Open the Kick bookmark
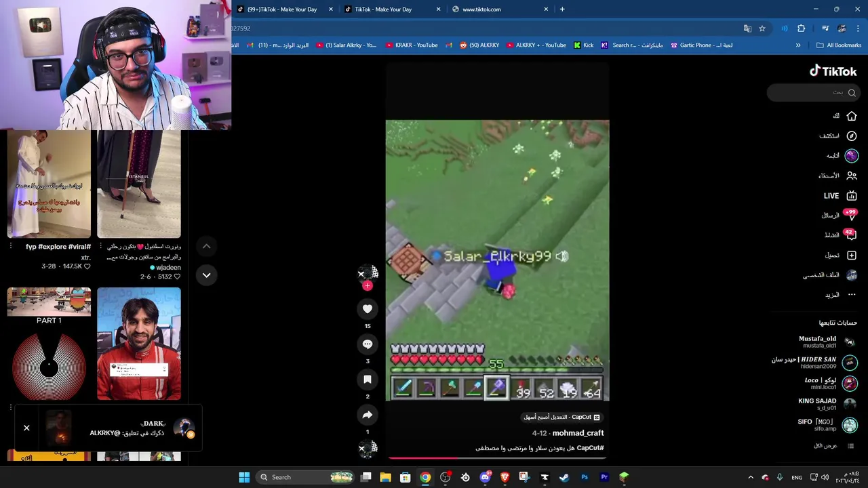The width and height of the screenshot is (868, 488). tap(583, 45)
